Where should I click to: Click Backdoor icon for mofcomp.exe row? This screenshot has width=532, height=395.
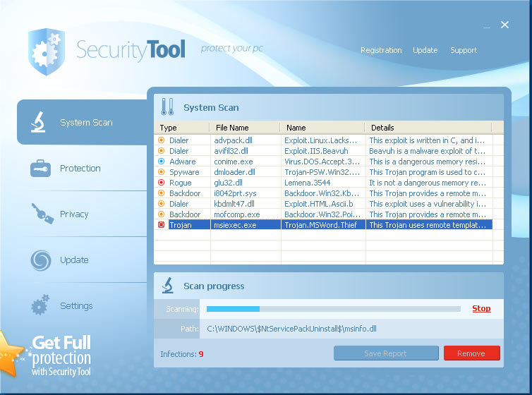tap(162, 214)
